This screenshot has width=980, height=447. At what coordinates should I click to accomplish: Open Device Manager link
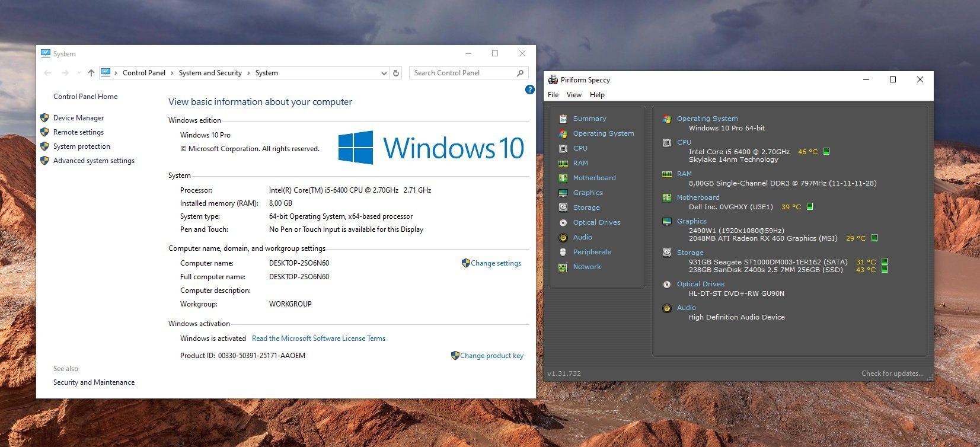(x=78, y=118)
